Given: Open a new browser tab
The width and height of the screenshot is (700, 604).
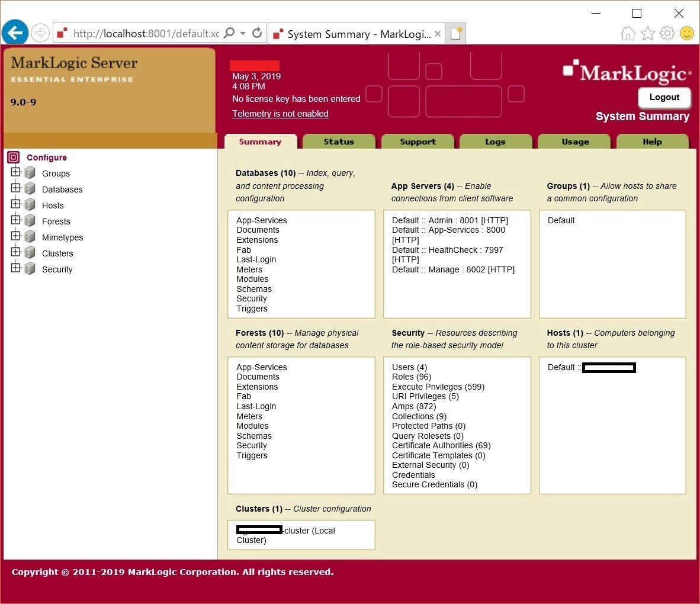Looking at the screenshot, I should 456,34.
